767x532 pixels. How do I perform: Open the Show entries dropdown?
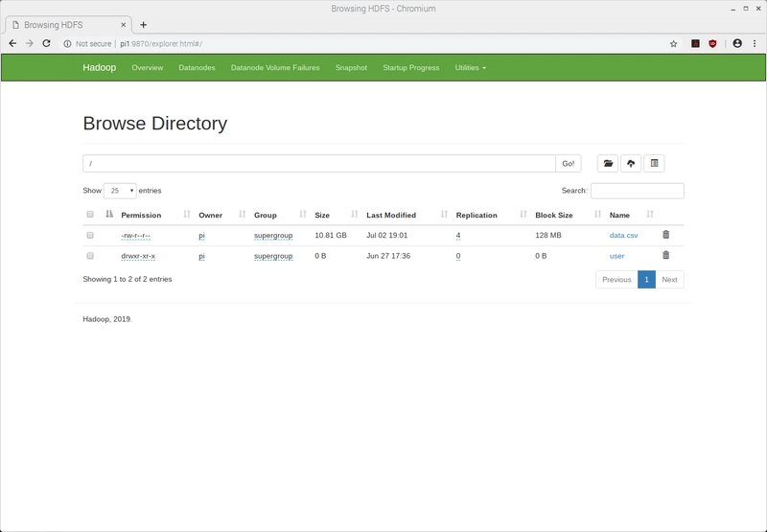tap(120, 191)
